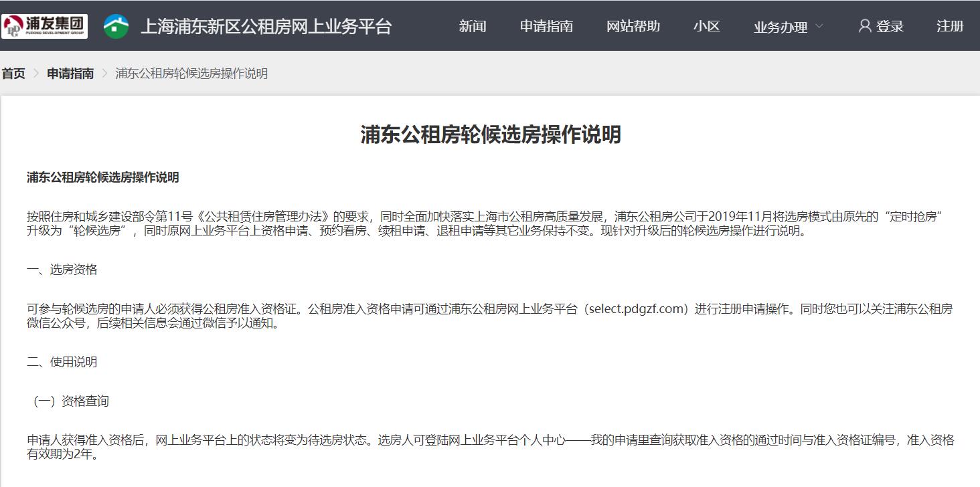980x487 pixels.
Task: Click the green house platform logo
Action: pos(116,26)
